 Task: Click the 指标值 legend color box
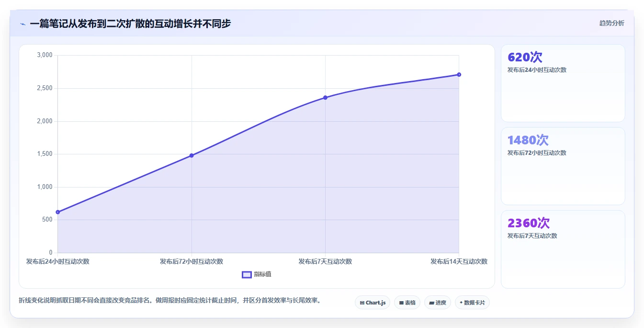point(247,274)
